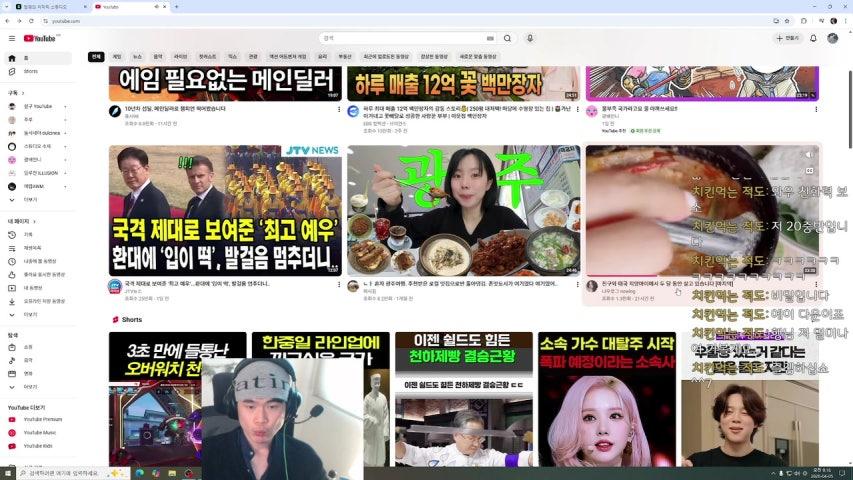Open JTV channel avatar below news video

pos(115,287)
